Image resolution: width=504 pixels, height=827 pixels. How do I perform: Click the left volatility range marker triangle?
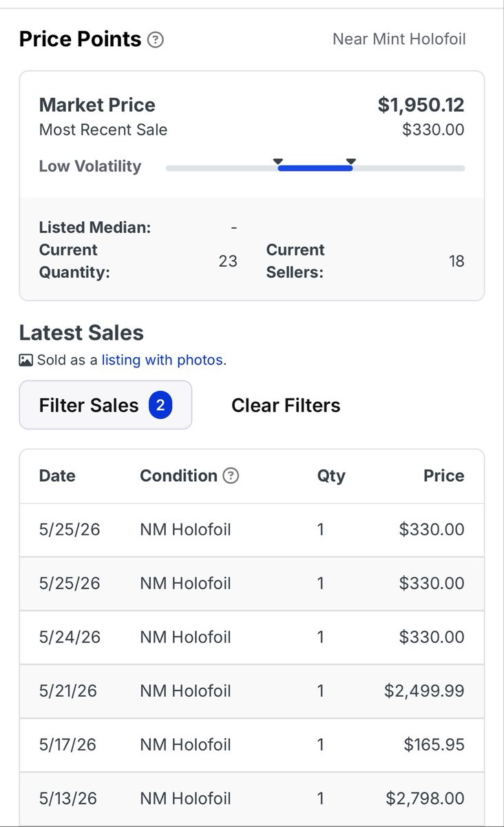[278, 162]
